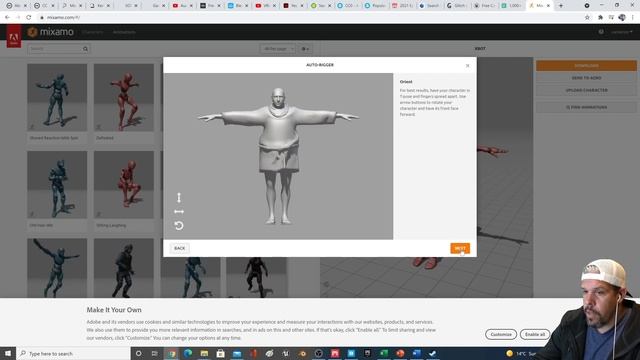Bookmark the page with the star icon

[x=587, y=18]
